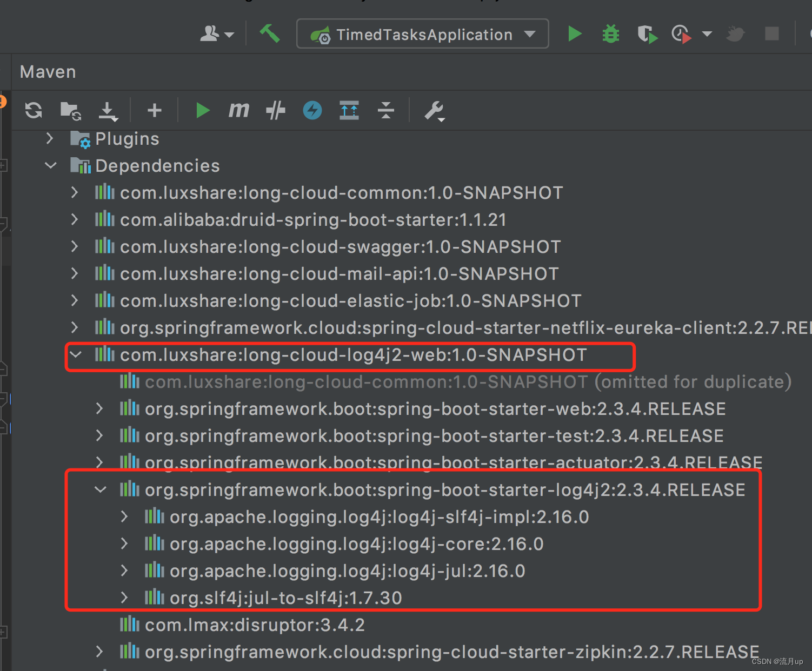Start debugging with the green bug icon
This screenshot has height=671, width=812.
click(611, 34)
